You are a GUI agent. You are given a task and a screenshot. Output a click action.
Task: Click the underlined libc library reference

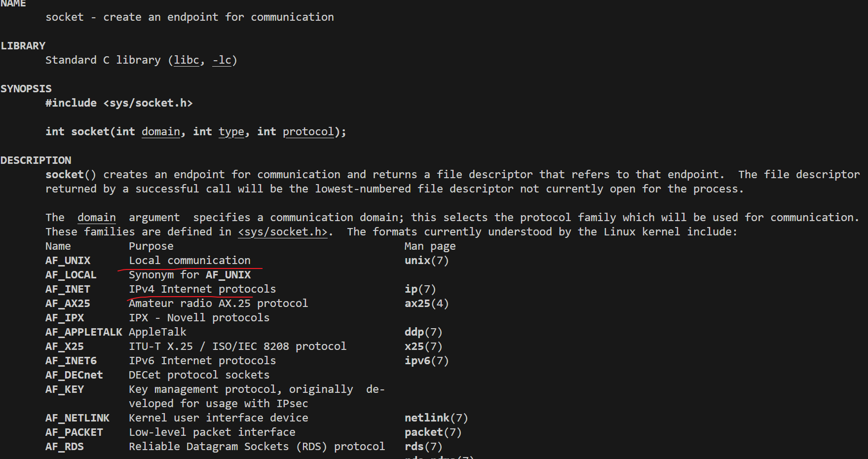[x=187, y=60]
